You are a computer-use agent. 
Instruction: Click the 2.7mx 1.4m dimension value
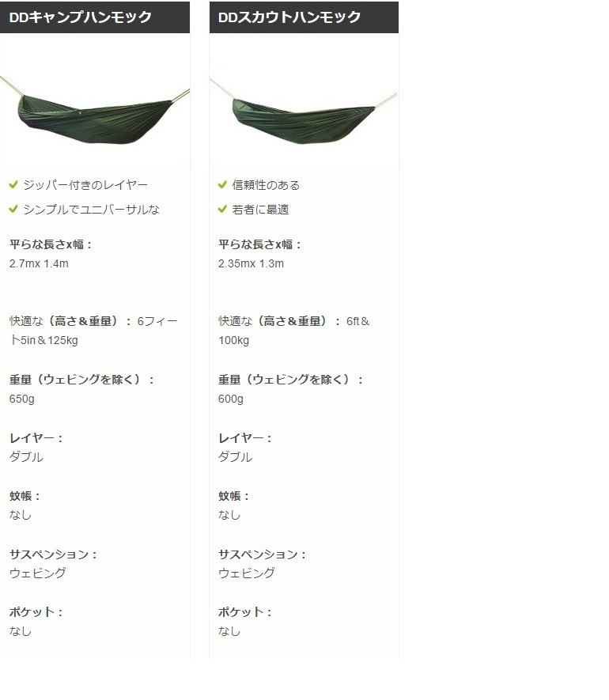click(x=39, y=263)
